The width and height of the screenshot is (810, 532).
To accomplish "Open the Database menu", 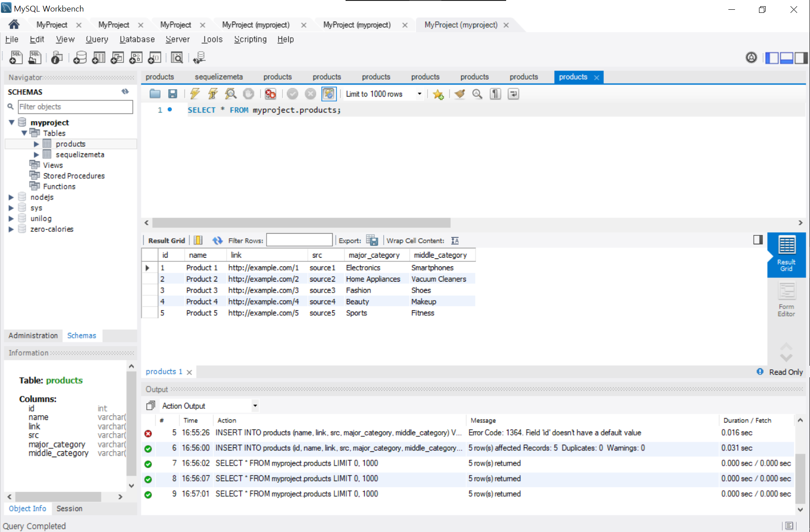I will coord(137,39).
